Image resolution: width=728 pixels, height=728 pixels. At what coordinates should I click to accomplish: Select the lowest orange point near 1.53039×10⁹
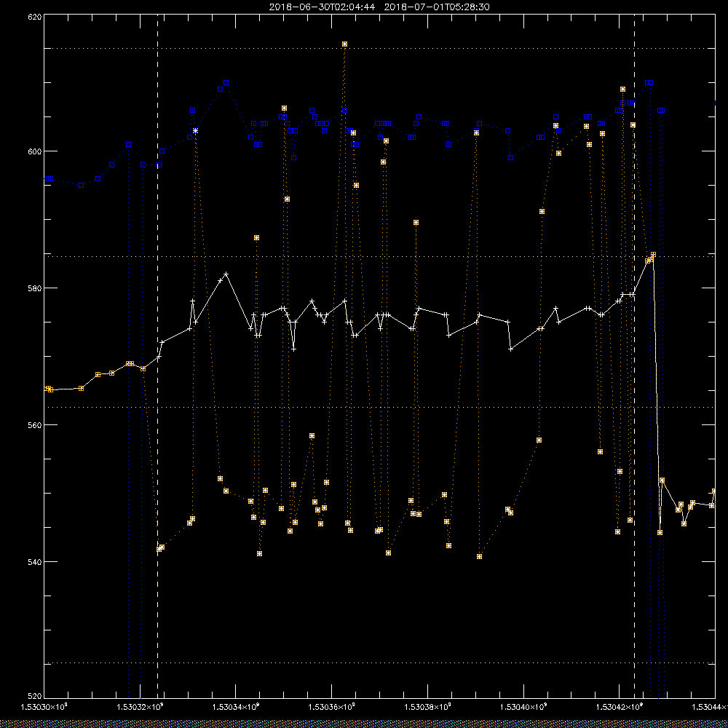click(480, 557)
